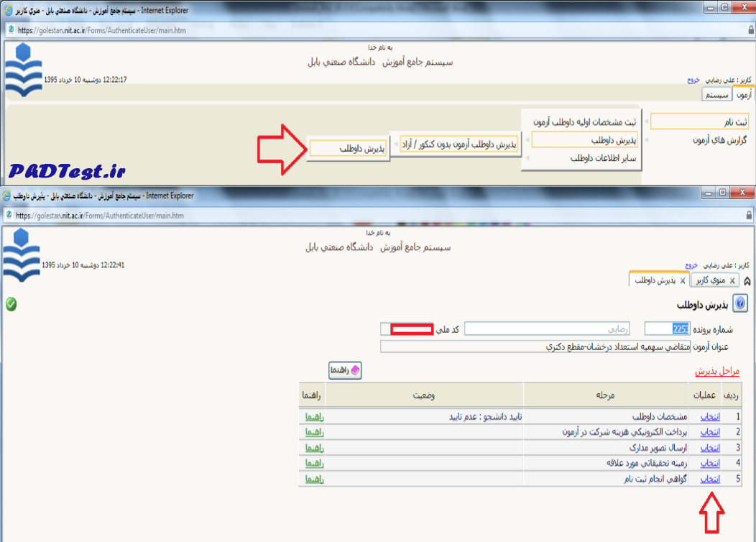This screenshot has height=542, width=756.
Task: Choose پذيرش داوطلب آزمون بدون کنکور / آزاد
Action: click(459, 144)
